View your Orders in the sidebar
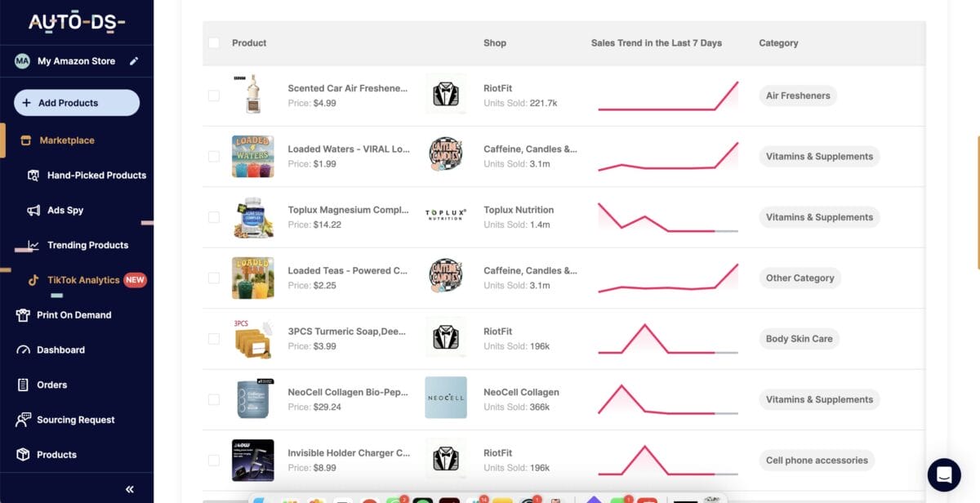The width and height of the screenshot is (980, 503). 51,385
